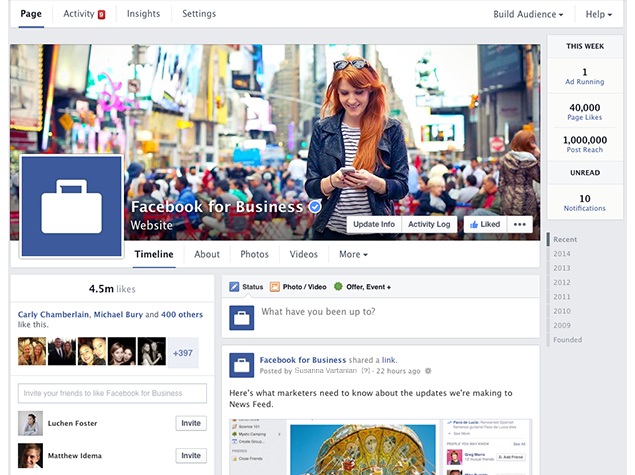Jump to 2010 on the timeline
Viewport: 635px width, 475px height.
562,311
